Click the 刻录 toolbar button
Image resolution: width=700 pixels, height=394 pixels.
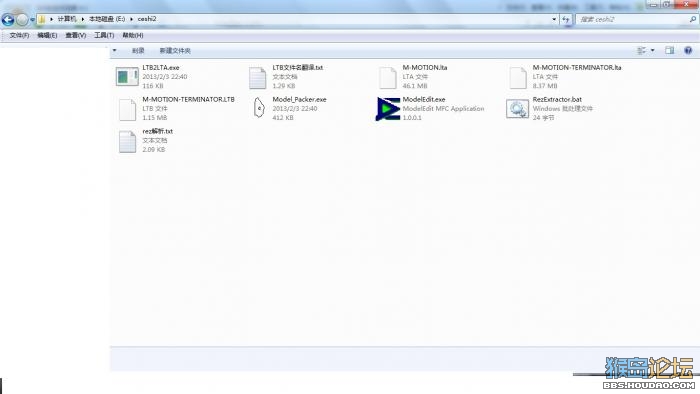click(x=138, y=51)
